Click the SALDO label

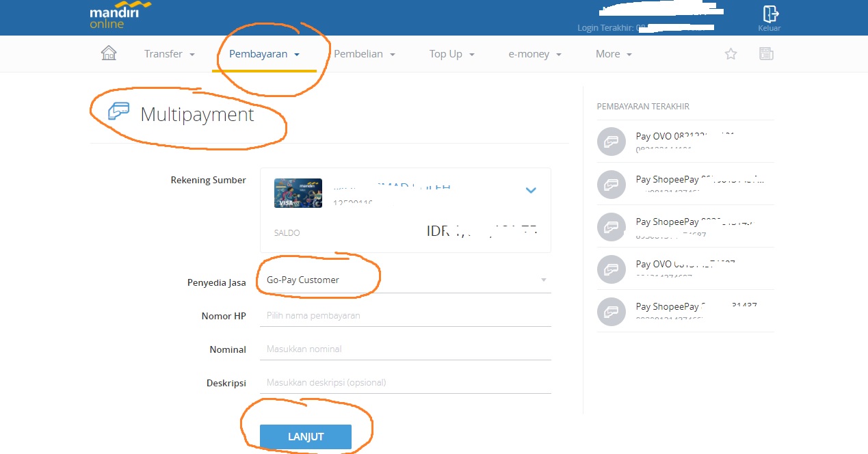(287, 233)
